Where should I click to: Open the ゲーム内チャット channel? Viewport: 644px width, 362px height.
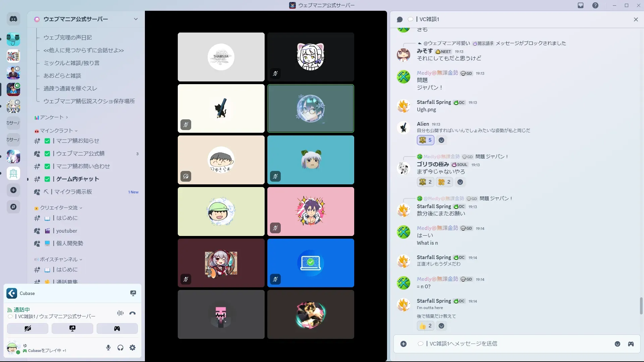[x=77, y=179]
